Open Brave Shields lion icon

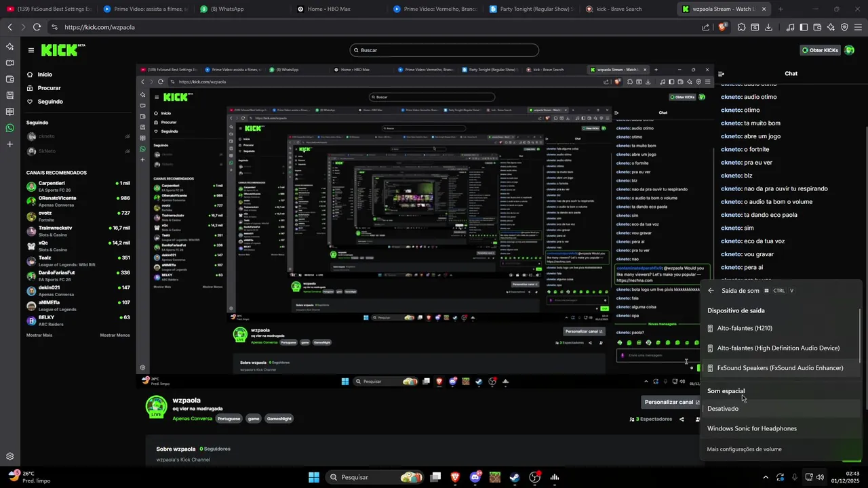(722, 27)
